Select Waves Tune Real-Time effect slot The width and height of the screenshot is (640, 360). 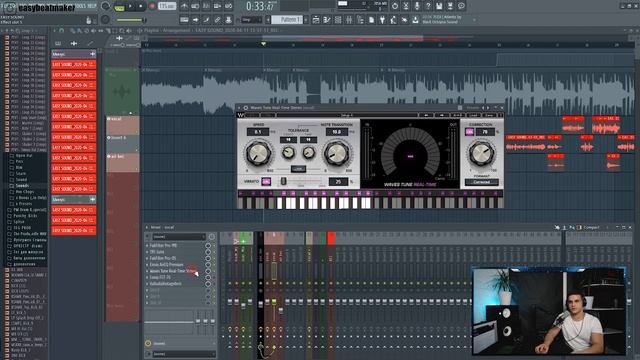[176, 271]
